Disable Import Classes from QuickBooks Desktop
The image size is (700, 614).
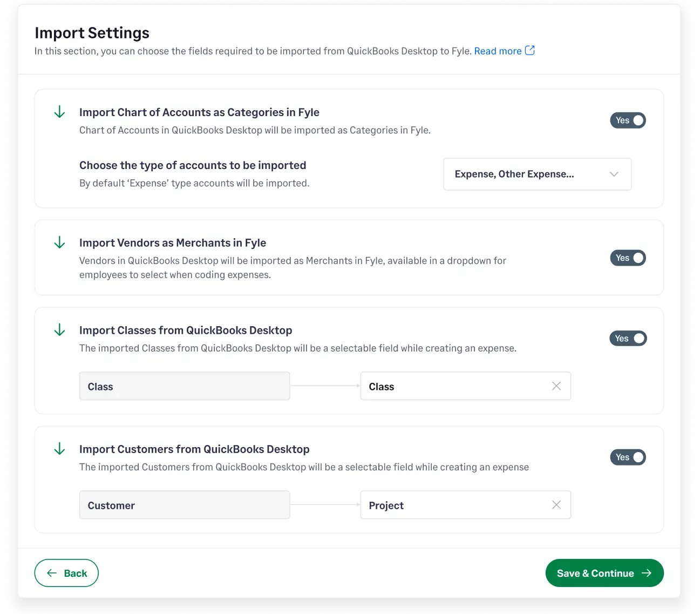point(628,338)
